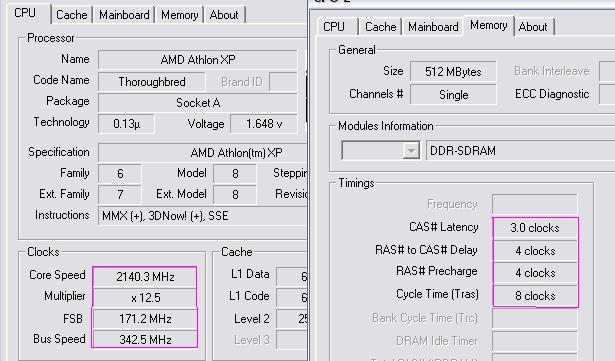Click the 3.0 clocks CAS# Latency value
Image resolution: width=615 pixels, height=361 pixels.
(x=535, y=228)
